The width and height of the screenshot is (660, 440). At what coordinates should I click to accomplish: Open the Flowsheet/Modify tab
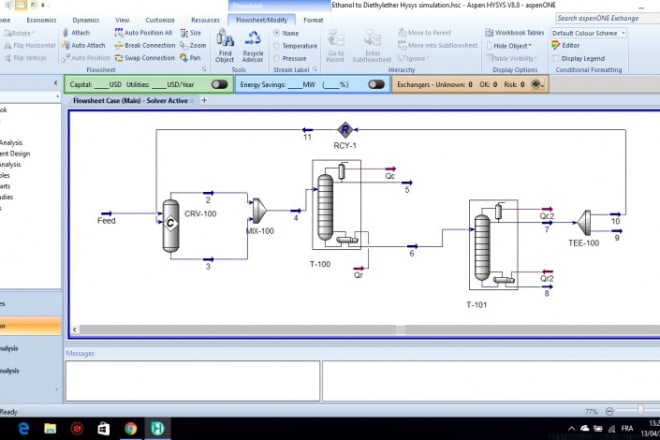click(x=261, y=20)
